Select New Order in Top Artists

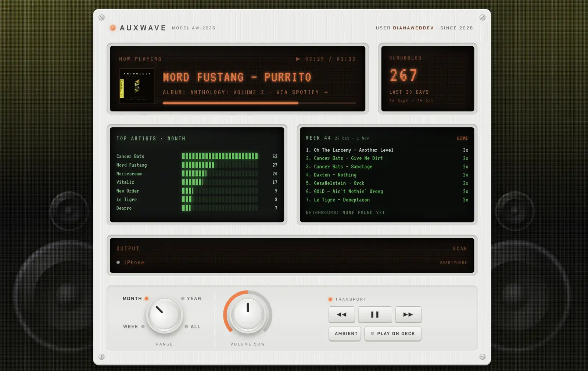click(197, 191)
